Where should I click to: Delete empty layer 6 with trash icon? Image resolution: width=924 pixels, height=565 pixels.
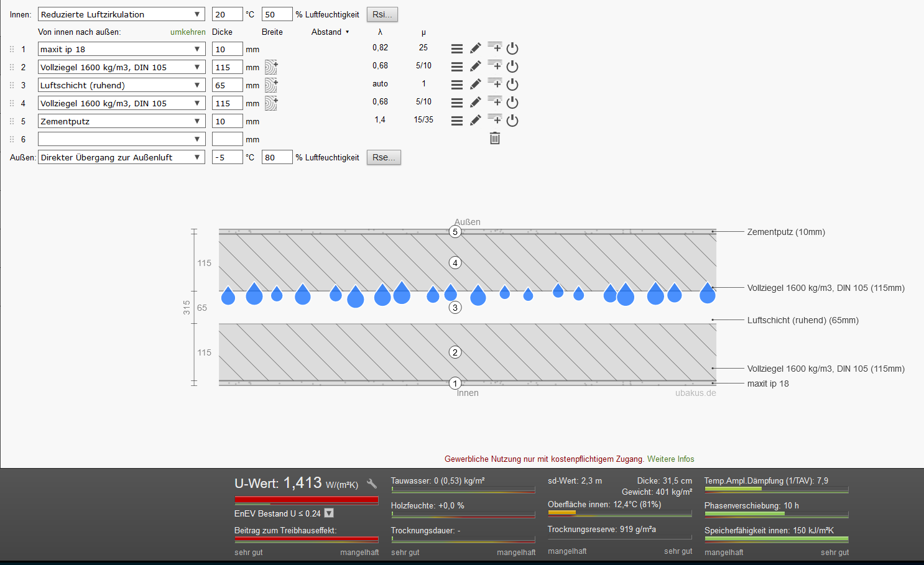point(495,139)
